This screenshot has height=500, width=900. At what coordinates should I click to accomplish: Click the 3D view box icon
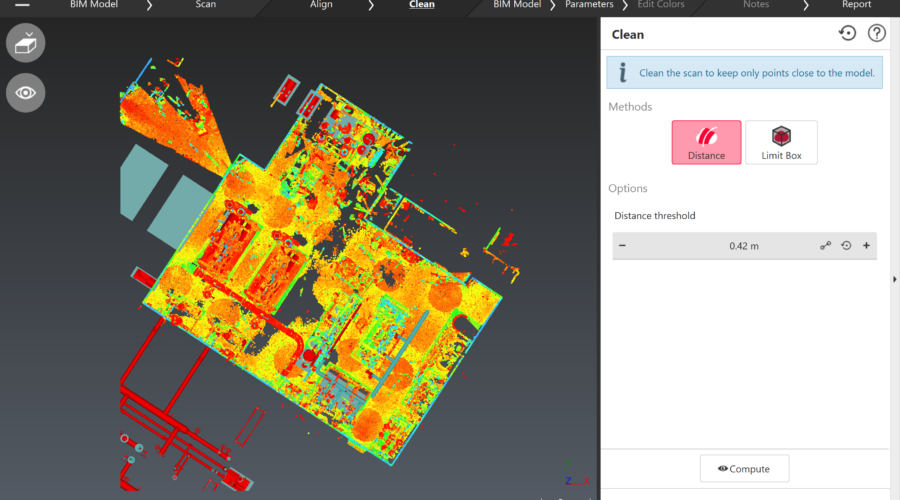pyautogui.click(x=25, y=43)
